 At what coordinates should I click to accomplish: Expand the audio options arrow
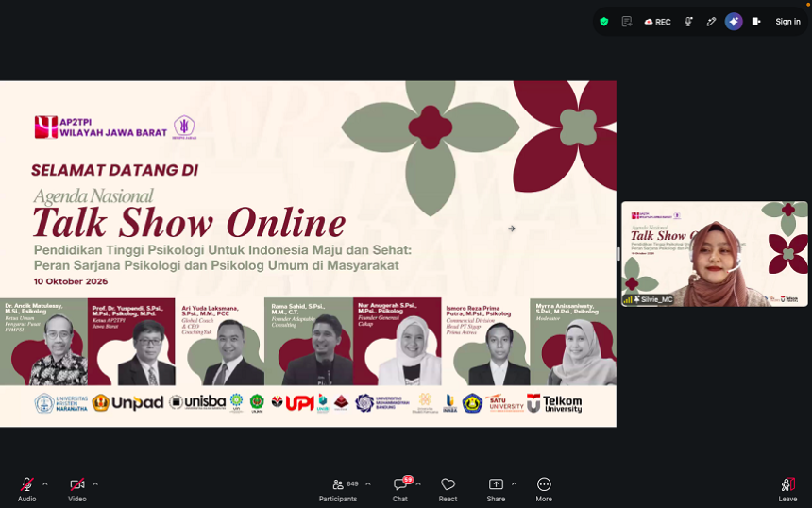pos(45,484)
